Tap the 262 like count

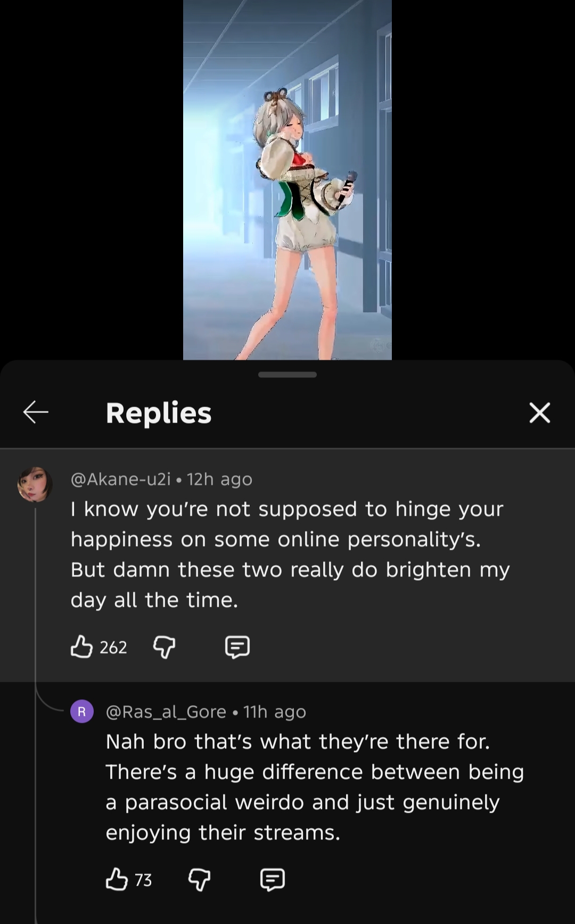(x=113, y=647)
